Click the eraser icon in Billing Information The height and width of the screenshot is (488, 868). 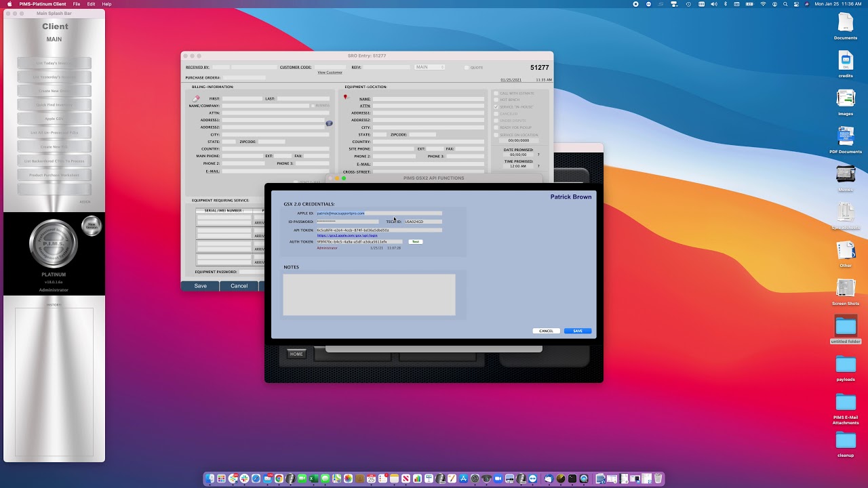[x=196, y=98]
